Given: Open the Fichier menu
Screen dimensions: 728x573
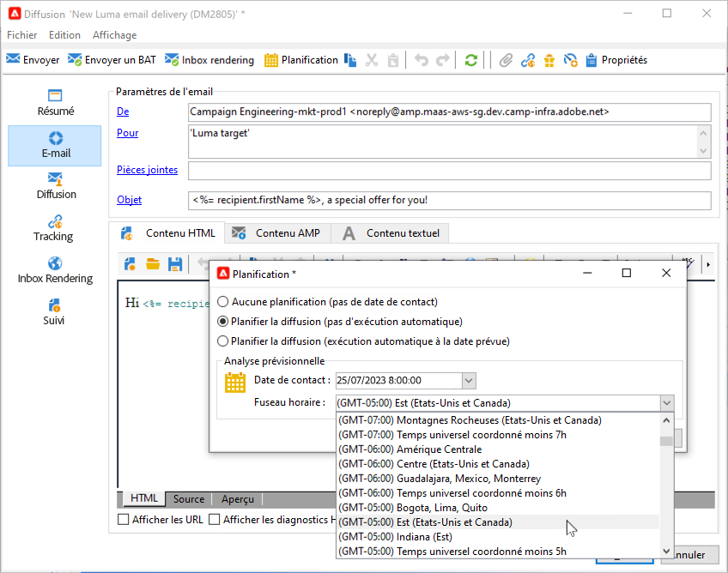Looking at the screenshot, I should tap(21, 35).
